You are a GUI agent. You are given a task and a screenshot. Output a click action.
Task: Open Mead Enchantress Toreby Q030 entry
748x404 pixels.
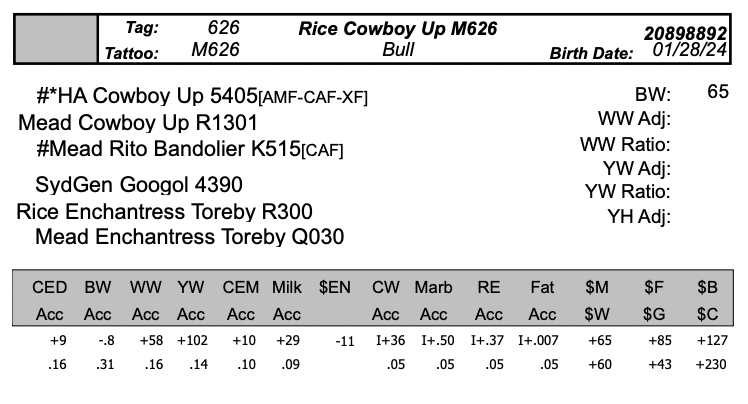(189, 237)
